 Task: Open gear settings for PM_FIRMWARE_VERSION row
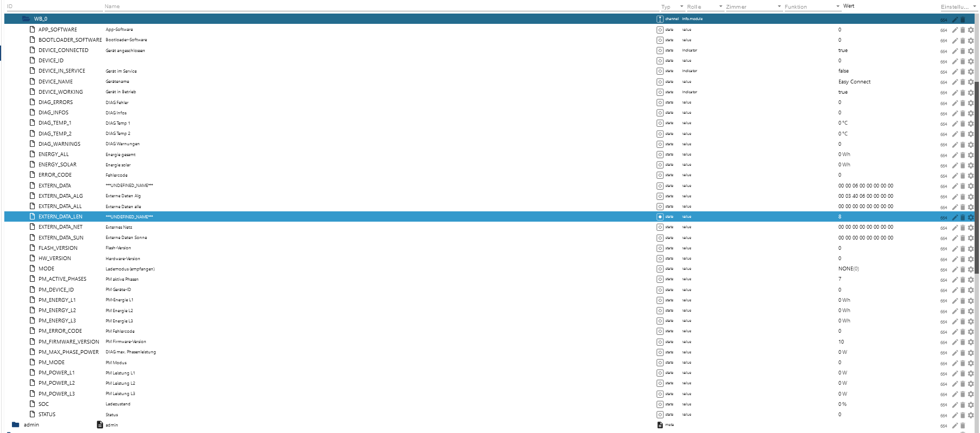pos(971,342)
